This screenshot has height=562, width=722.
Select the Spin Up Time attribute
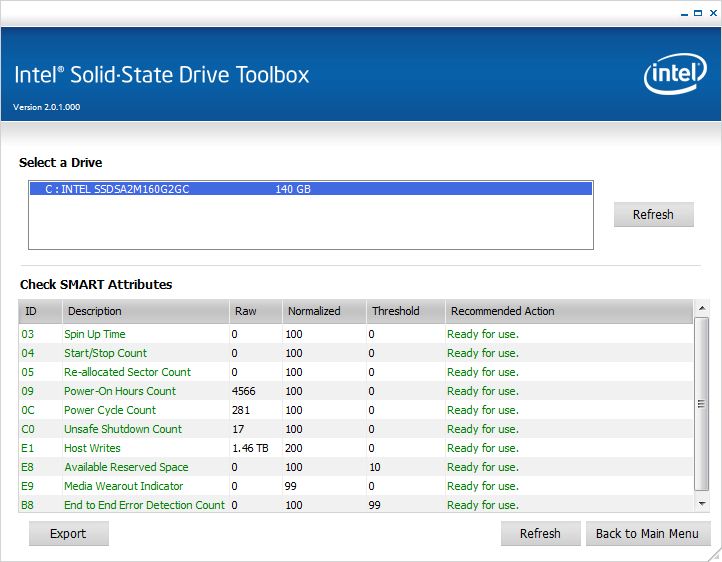pyautogui.click(x=355, y=334)
